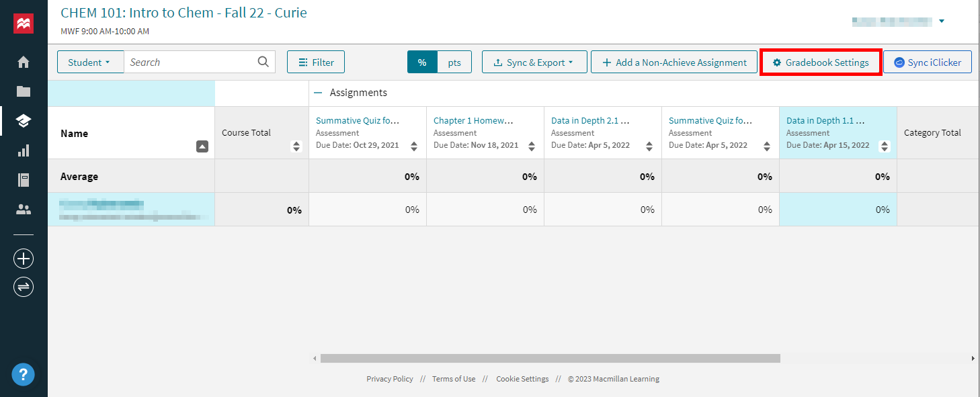The image size is (980, 397).
Task: Open the Summative Quiz assignment link
Action: [x=358, y=120]
